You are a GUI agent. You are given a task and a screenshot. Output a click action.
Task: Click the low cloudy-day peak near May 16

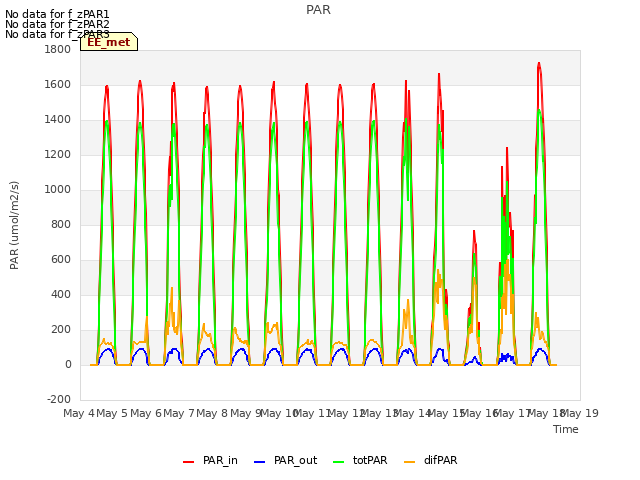click(474, 231)
